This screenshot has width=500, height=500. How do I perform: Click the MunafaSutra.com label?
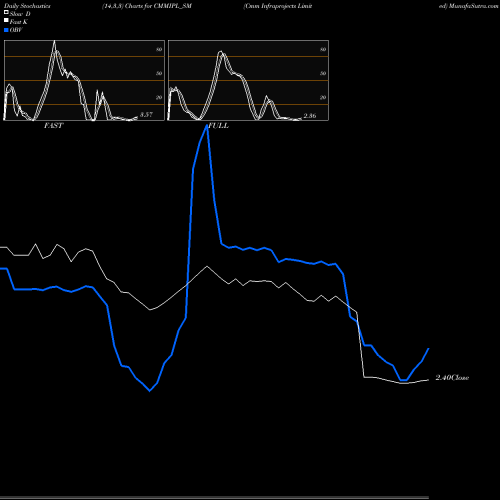(473, 6)
